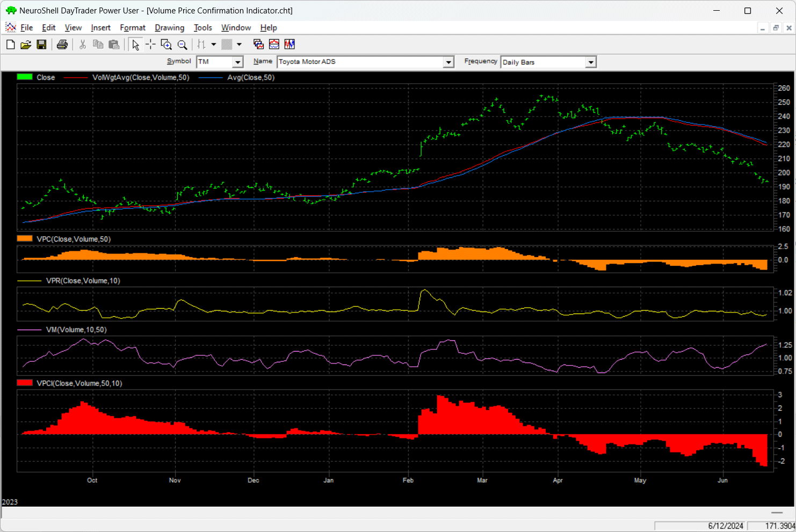Expand the Frequency Daily Bars dropdown
This screenshot has width=796, height=532.
pos(591,62)
